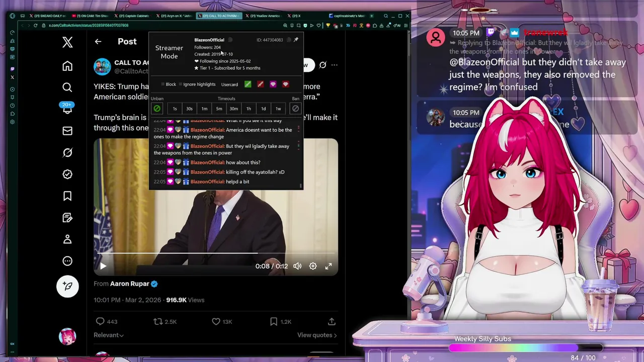The image size is (644, 362).
Task: Click the compose Post button
Action: (67, 286)
